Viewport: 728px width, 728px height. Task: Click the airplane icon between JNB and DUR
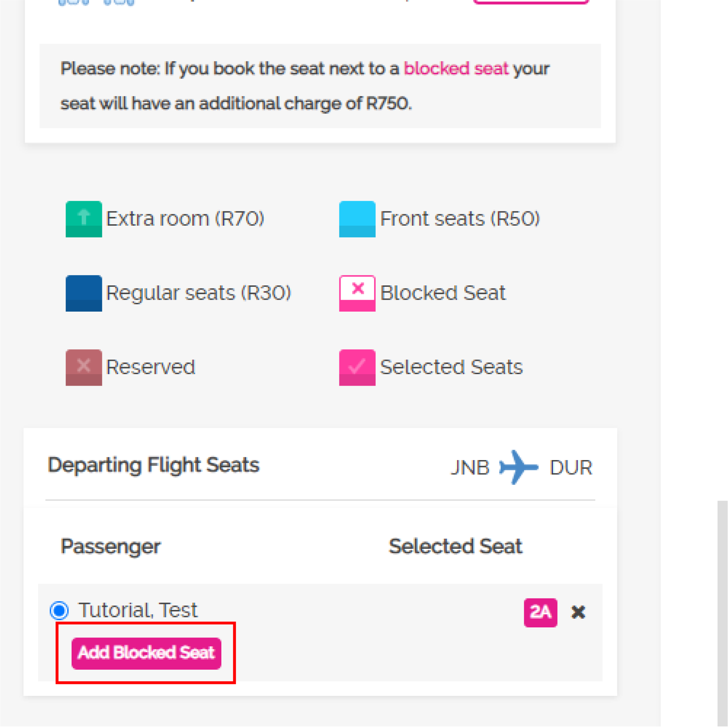tap(519, 467)
